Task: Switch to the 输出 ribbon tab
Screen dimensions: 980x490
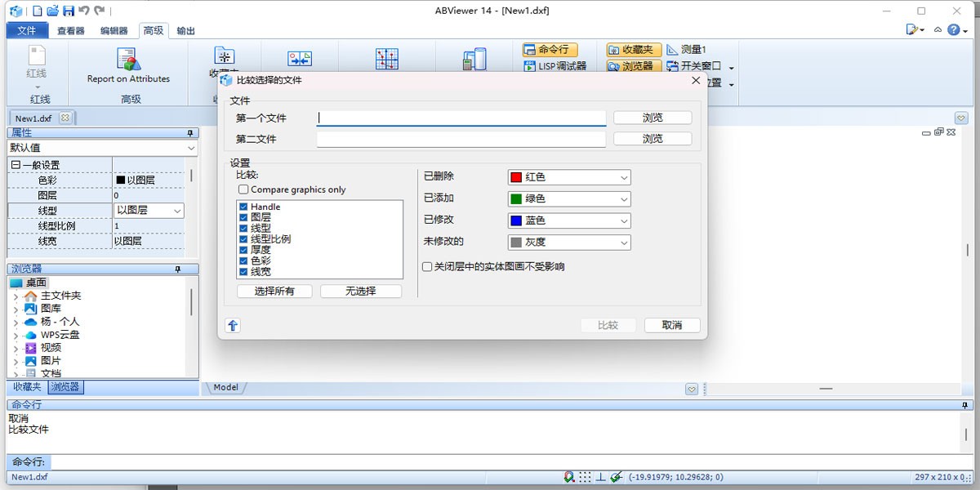Action: click(x=185, y=31)
